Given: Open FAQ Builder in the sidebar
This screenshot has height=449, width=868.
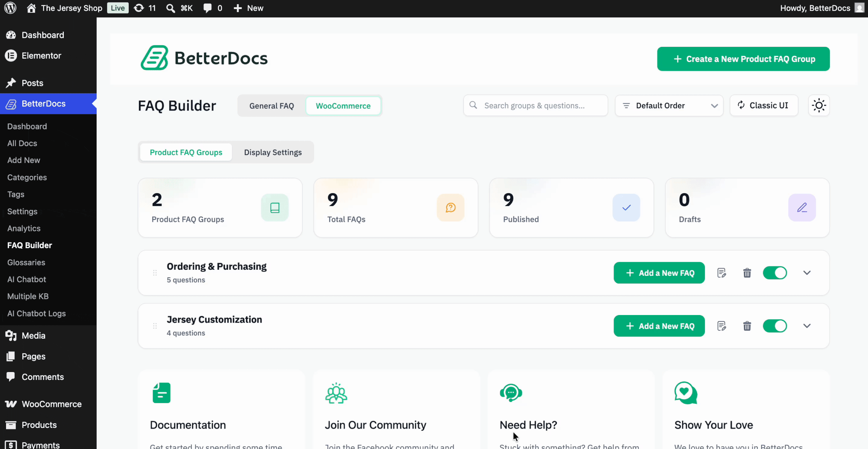Looking at the screenshot, I should pos(29,245).
